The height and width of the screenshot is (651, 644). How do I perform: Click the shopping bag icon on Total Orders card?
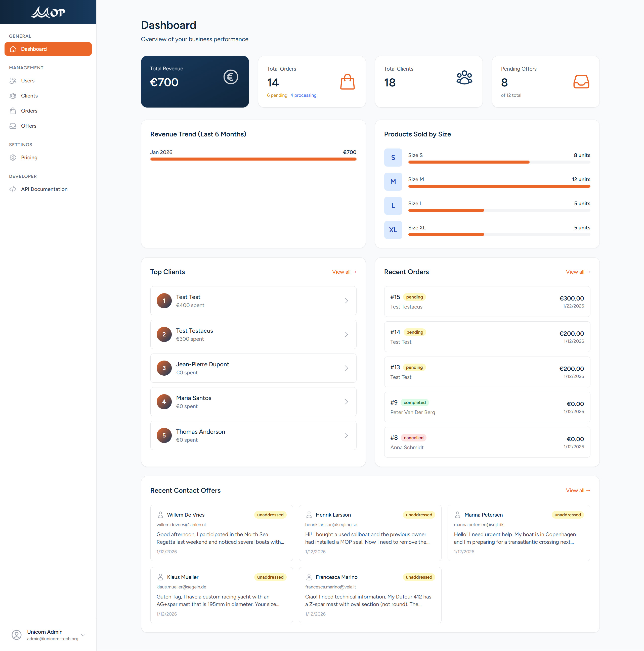click(348, 82)
